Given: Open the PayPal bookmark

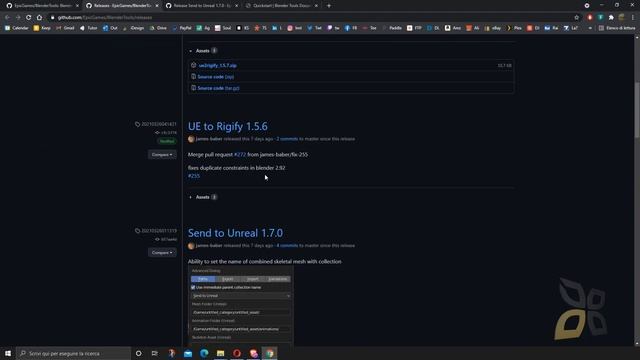Looking at the screenshot, I should pyautogui.click(x=182, y=28).
